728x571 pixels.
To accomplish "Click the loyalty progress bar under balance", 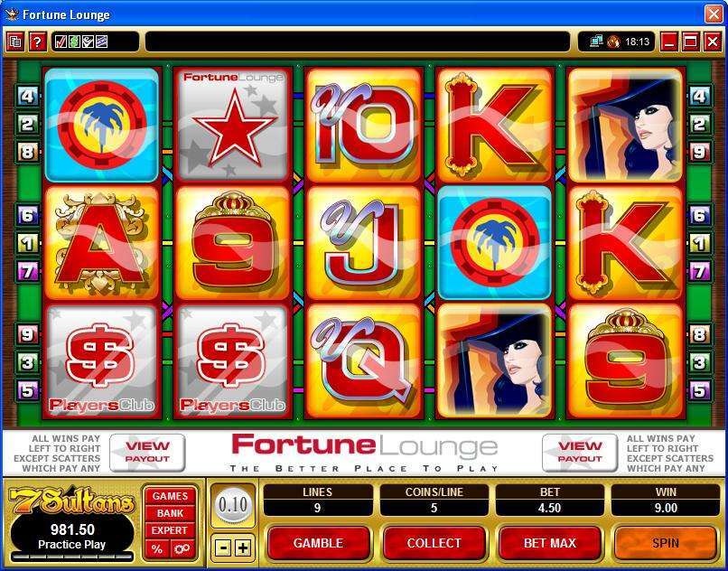I will [x=72, y=556].
